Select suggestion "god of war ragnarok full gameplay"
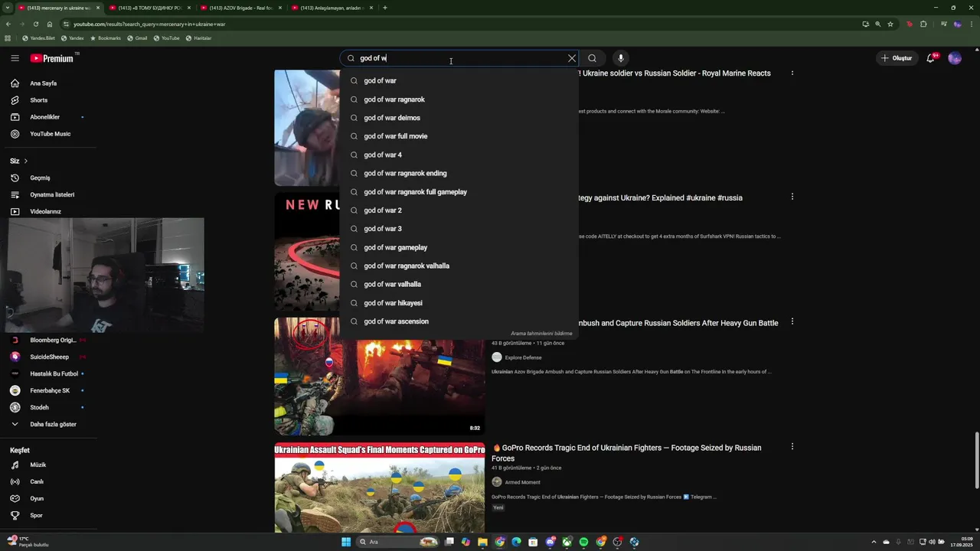Screen dimensions: 980x551 tap(459, 192)
